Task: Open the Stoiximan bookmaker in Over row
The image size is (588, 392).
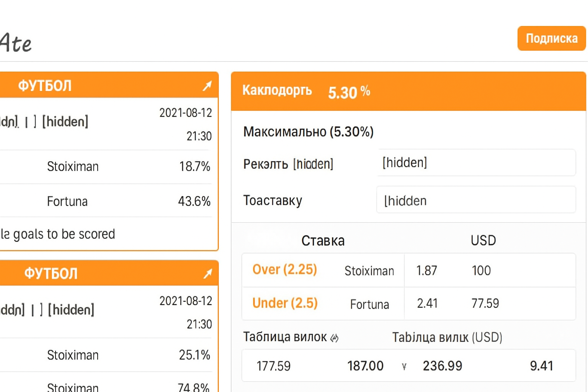Action: (x=369, y=271)
